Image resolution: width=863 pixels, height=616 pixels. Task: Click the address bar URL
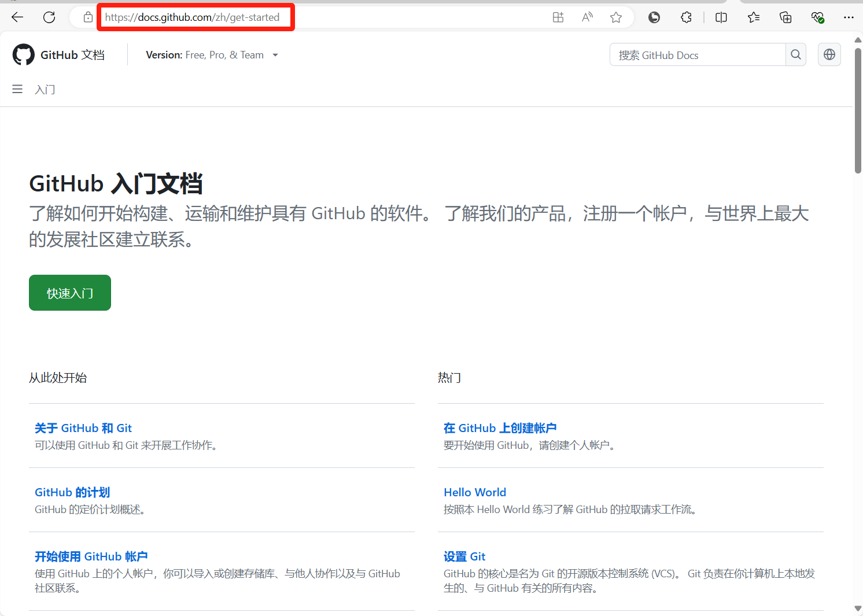point(192,17)
